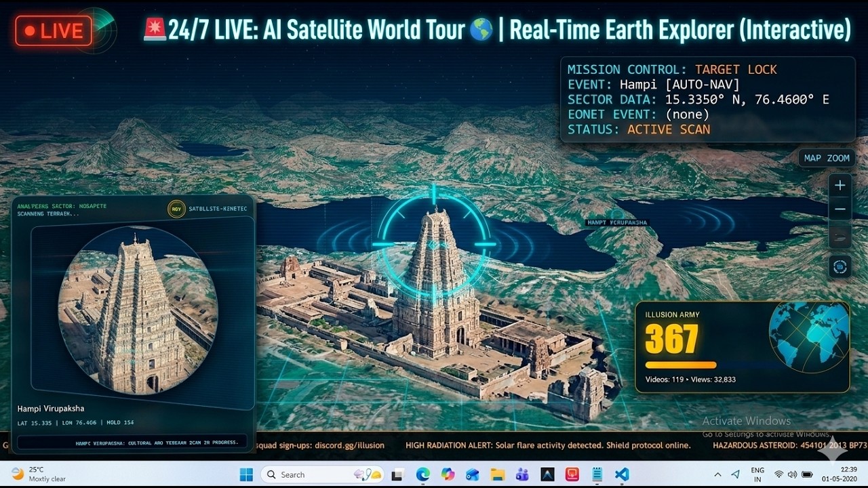Show hidden system tray icons chevron

click(717, 474)
